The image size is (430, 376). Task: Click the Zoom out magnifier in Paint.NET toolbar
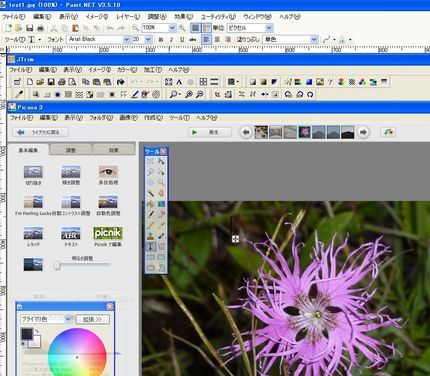(x=135, y=28)
